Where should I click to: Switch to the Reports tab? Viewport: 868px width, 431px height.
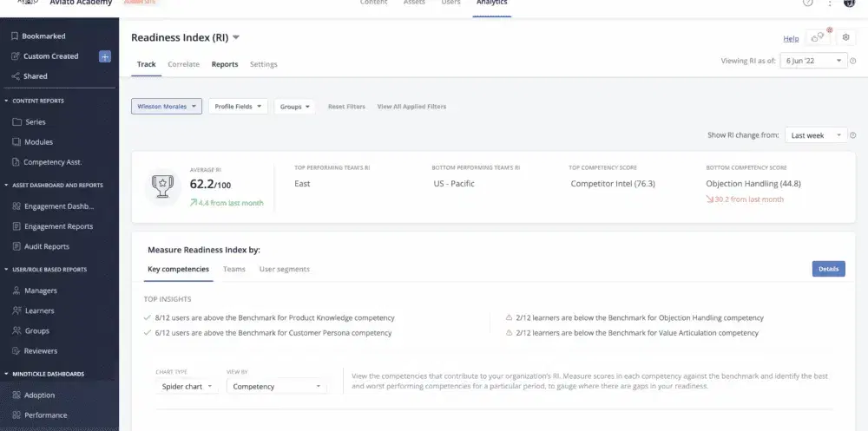tap(225, 64)
